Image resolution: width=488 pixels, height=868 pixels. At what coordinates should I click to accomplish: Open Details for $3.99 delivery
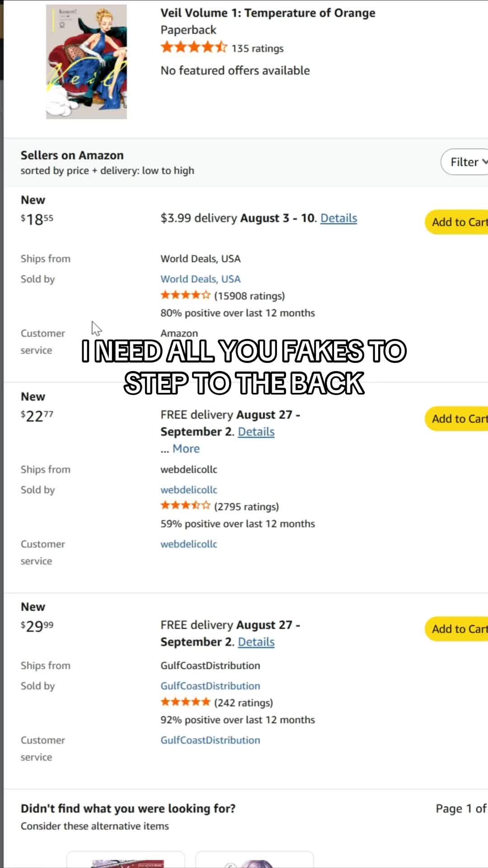(339, 218)
